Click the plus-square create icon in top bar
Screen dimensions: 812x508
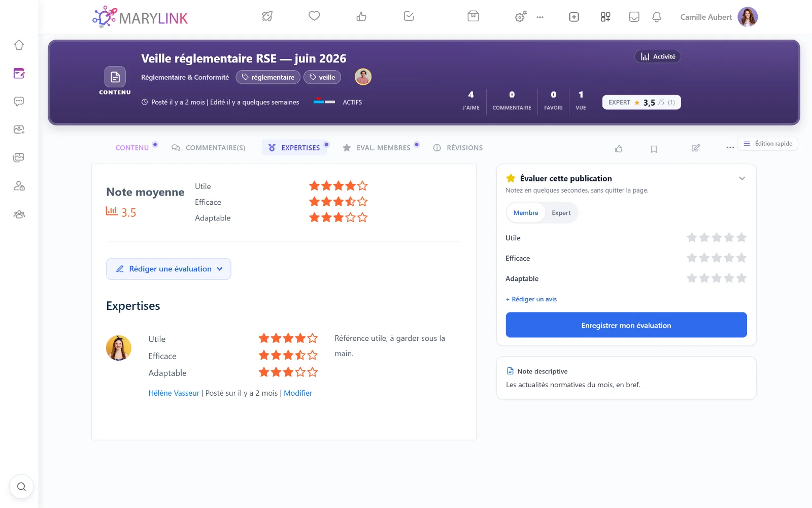tap(574, 17)
